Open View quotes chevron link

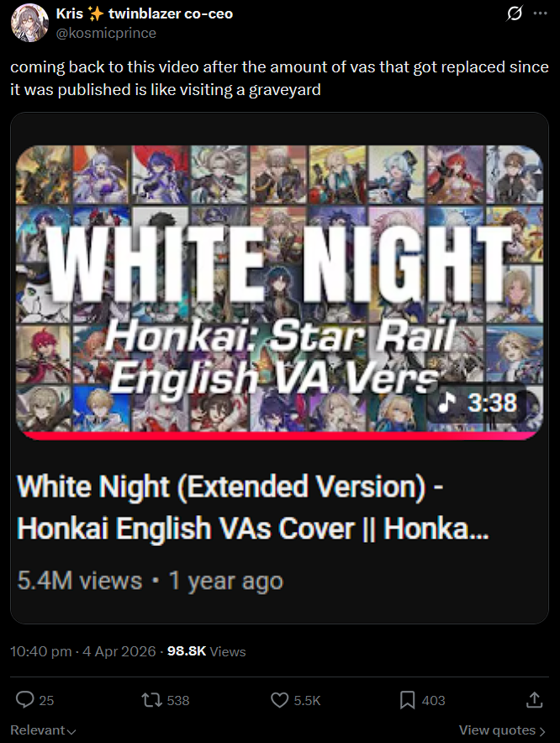(x=502, y=730)
